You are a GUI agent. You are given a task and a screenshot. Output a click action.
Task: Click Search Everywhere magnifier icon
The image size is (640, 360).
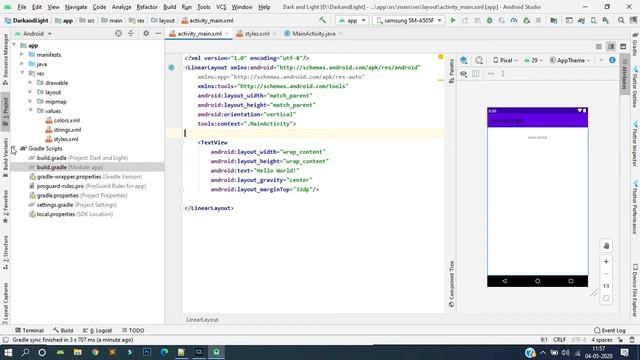[x=621, y=20]
